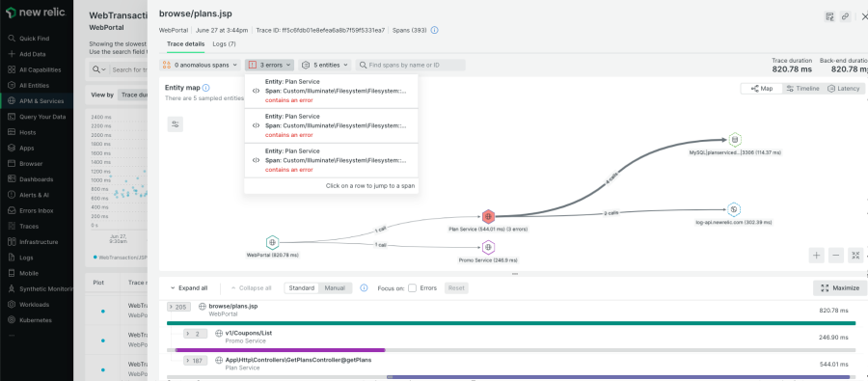Image resolution: width=868 pixels, height=381 pixels.
Task: Click the teal browse/plans.jsp span bar
Action: tap(511, 323)
